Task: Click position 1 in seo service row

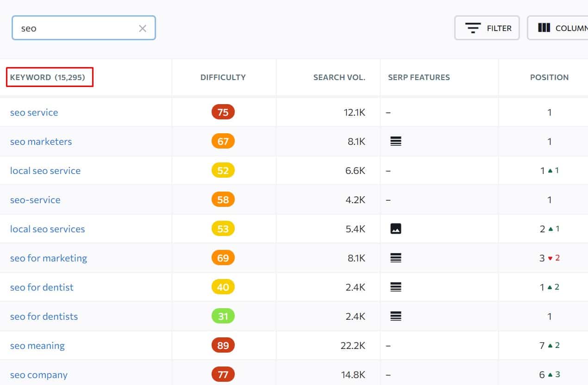Action: click(x=550, y=112)
